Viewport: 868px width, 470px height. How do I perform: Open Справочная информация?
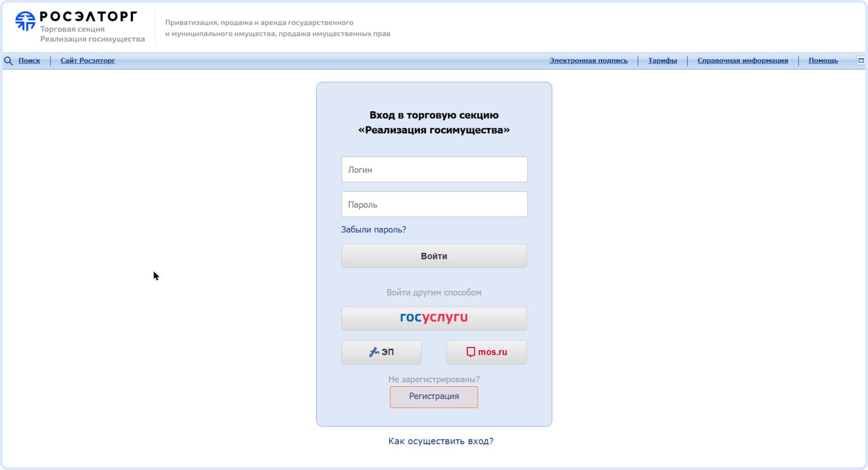[743, 61]
